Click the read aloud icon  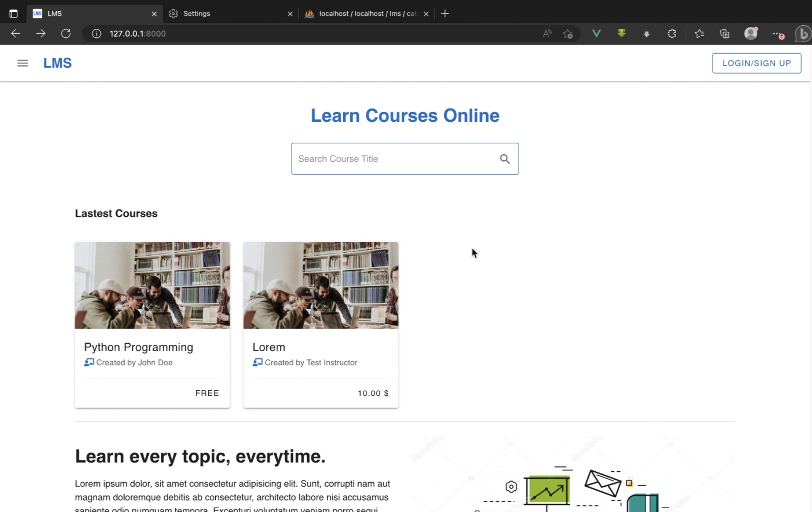(547, 34)
